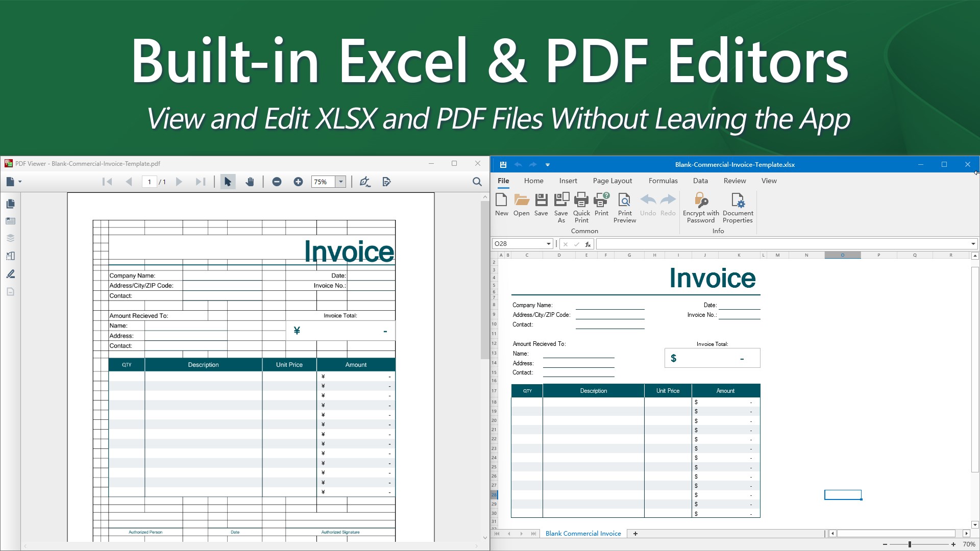
Task: Go to first page in PDF Viewer
Action: [107, 182]
